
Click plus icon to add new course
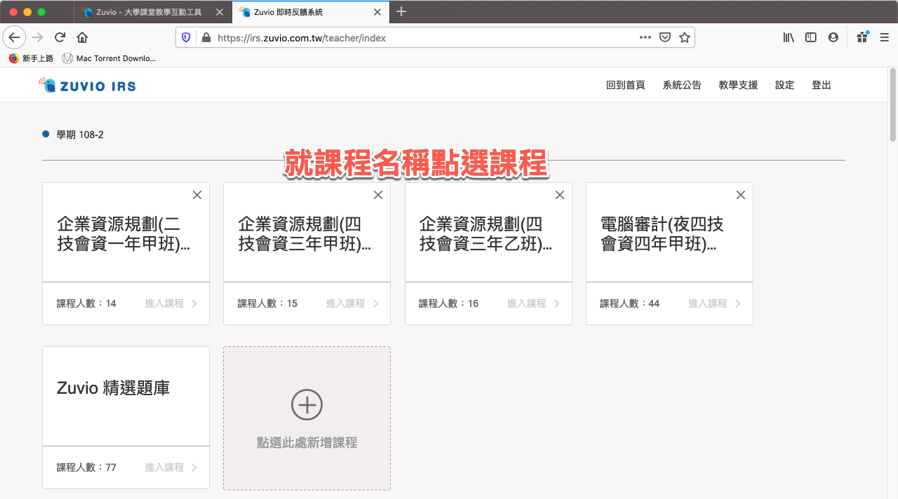click(x=307, y=405)
